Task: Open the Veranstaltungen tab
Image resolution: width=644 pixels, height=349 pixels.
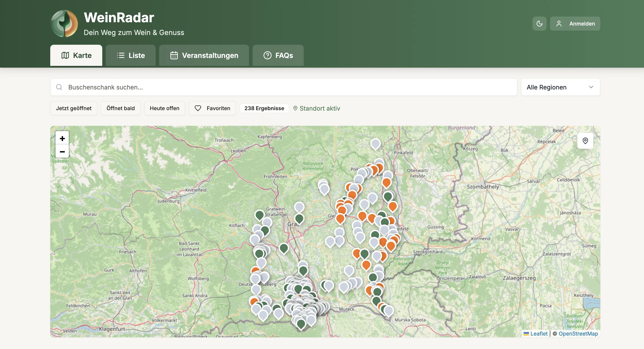Action: tap(204, 55)
